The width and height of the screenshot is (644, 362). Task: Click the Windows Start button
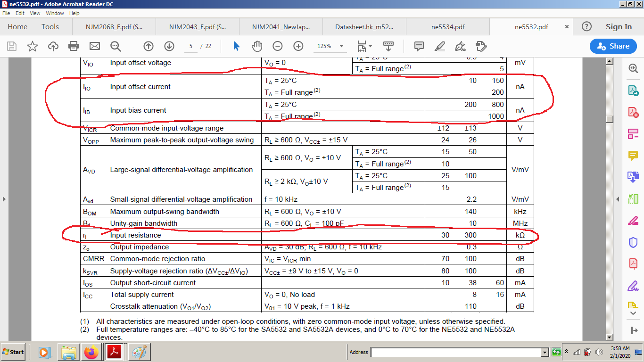(x=13, y=352)
